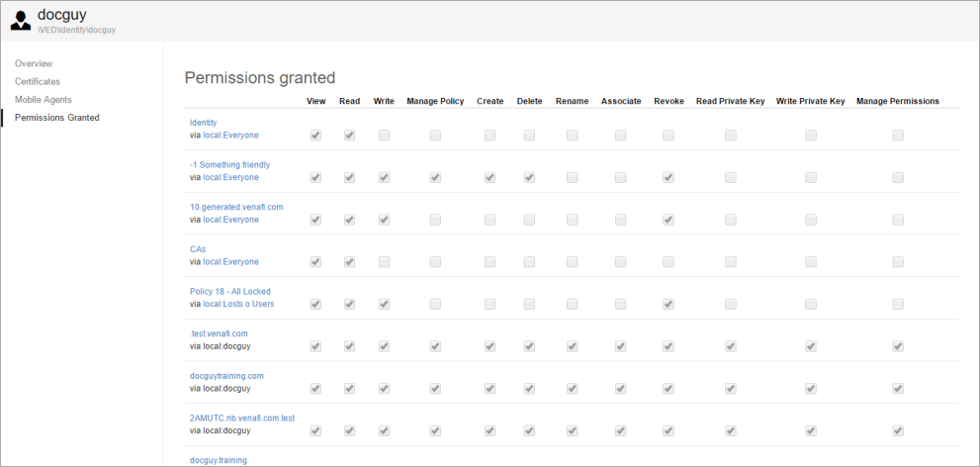980x467 pixels.
Task: Toggle Revoke checkbox for 10.generated.venafi.com
Action: [668, 220]
